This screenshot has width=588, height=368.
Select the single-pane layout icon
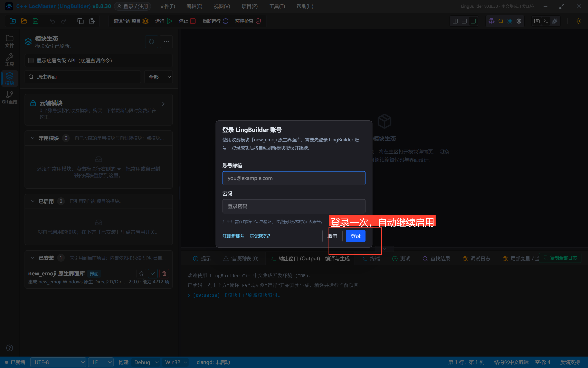point(473,21)
